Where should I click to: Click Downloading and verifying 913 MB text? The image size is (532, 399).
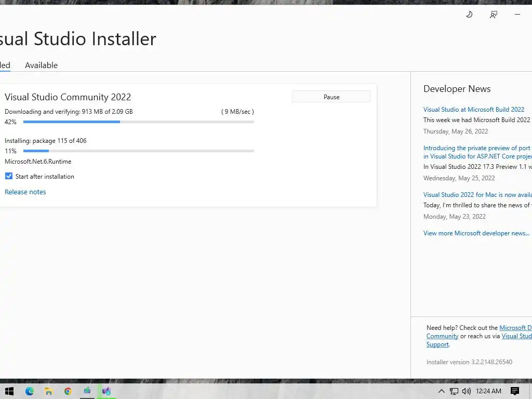(x=69, y=111)
